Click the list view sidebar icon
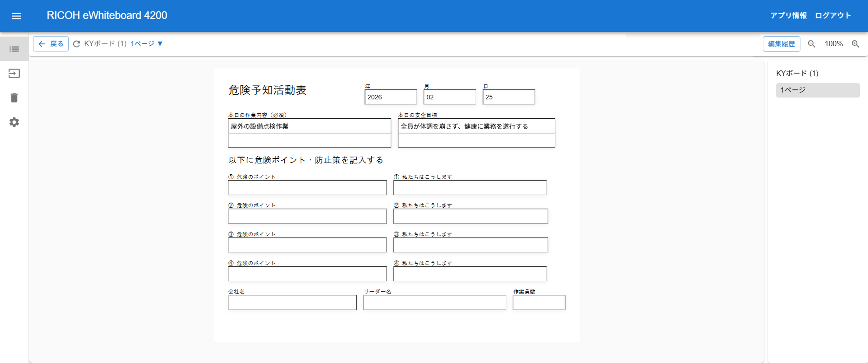Viewport: 868px width, 363px height. tap(14, 49)
